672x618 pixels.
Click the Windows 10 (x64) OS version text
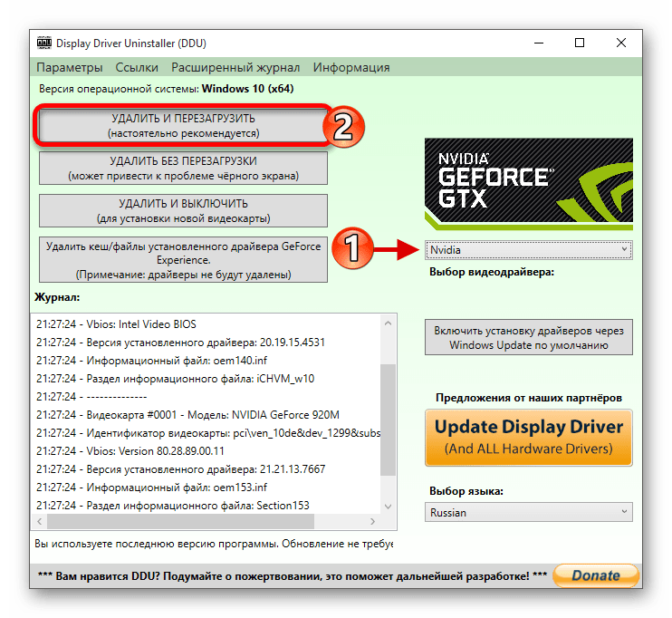tap(248, 89)
